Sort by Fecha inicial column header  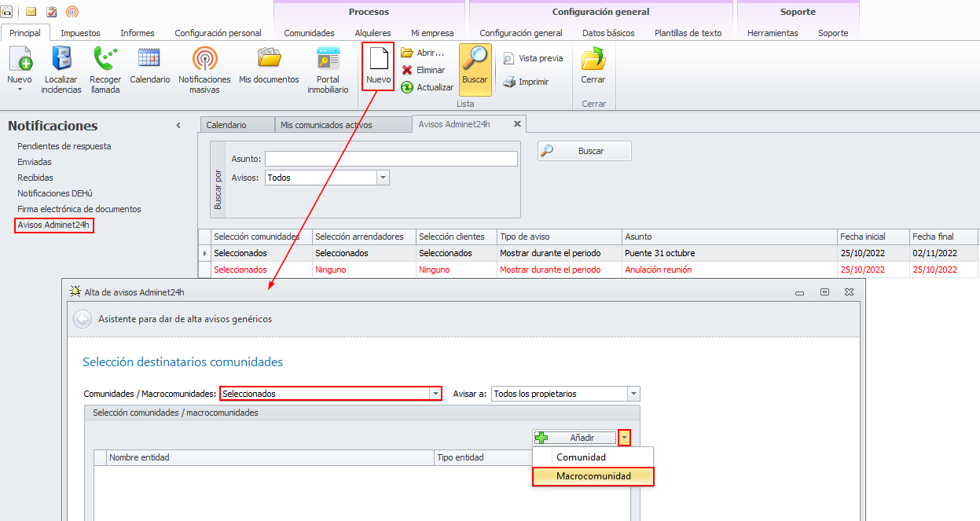point(873,237)
